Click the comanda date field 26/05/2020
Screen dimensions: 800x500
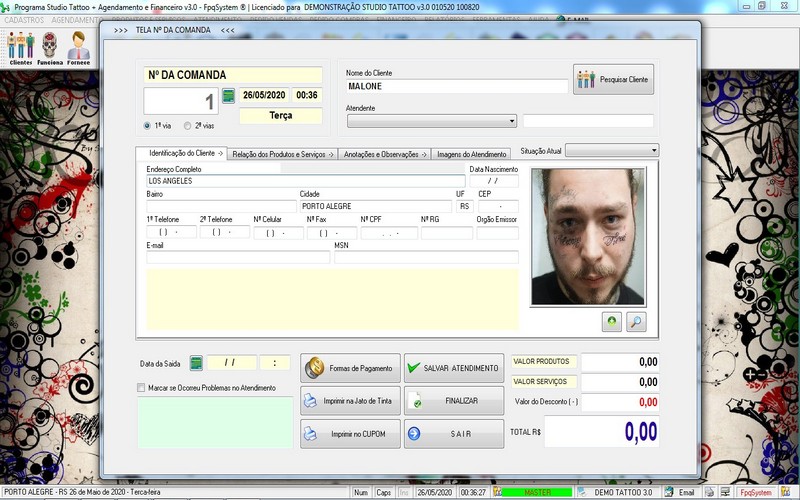click(x=264, y=95)
